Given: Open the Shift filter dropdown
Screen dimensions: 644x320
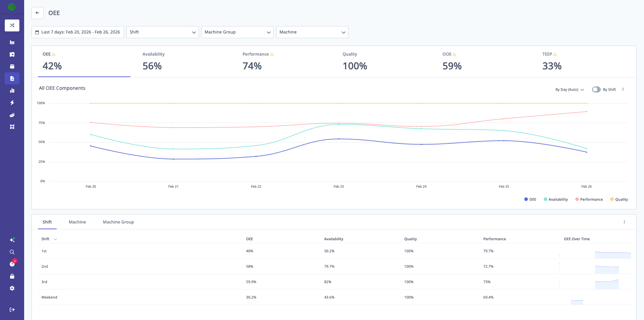Looking at the screenshot, I should click(162, 32).
